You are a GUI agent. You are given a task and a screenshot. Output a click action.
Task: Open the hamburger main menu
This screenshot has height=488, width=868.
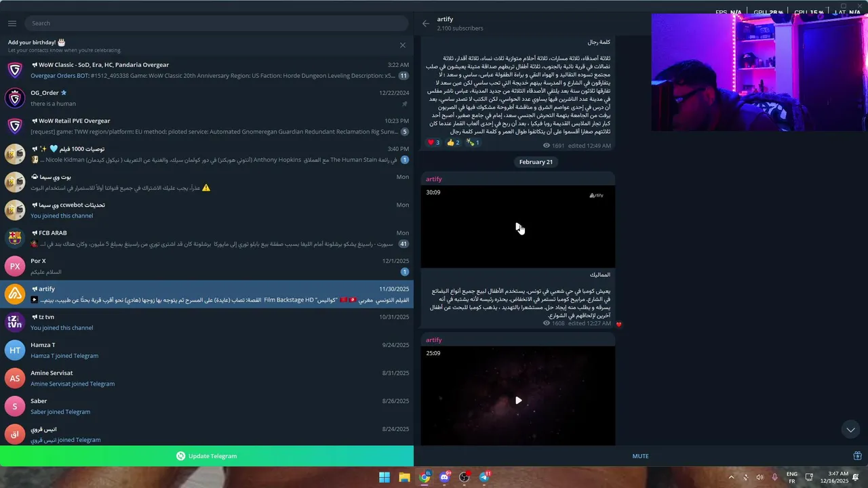point(12,23)
